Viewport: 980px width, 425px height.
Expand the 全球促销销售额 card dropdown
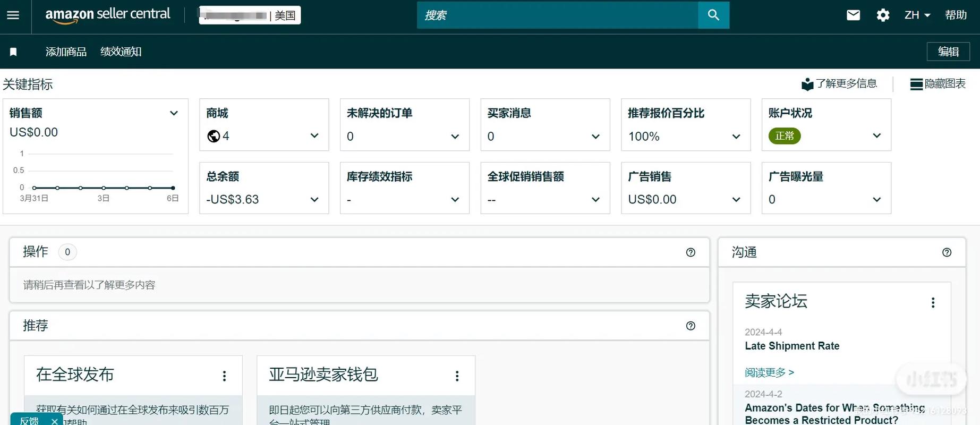pyautogui.click(x=595, y=200)
